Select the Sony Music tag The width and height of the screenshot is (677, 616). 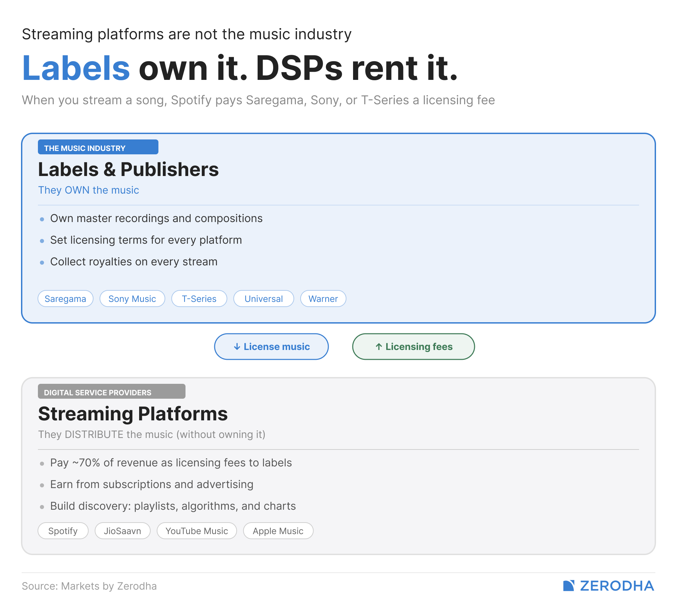click(132, 299)
